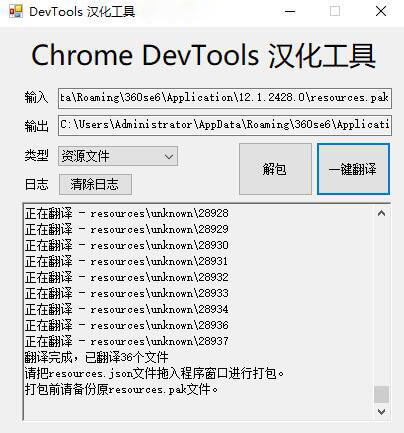The width and height of the screenshot is (404, 433).
Task: Click the log scrollbar track above thumb
Action: (x=381, y=303)
